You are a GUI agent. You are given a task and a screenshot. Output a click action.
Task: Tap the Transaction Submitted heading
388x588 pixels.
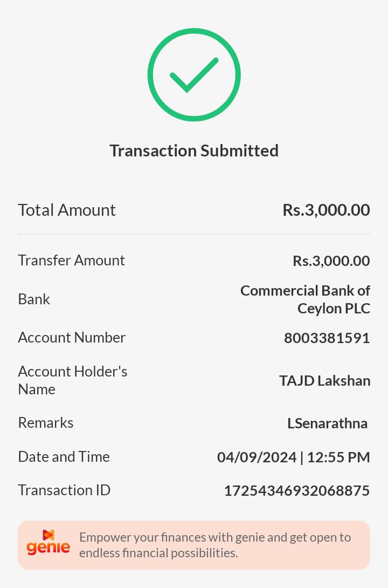(x=194, y=151)
